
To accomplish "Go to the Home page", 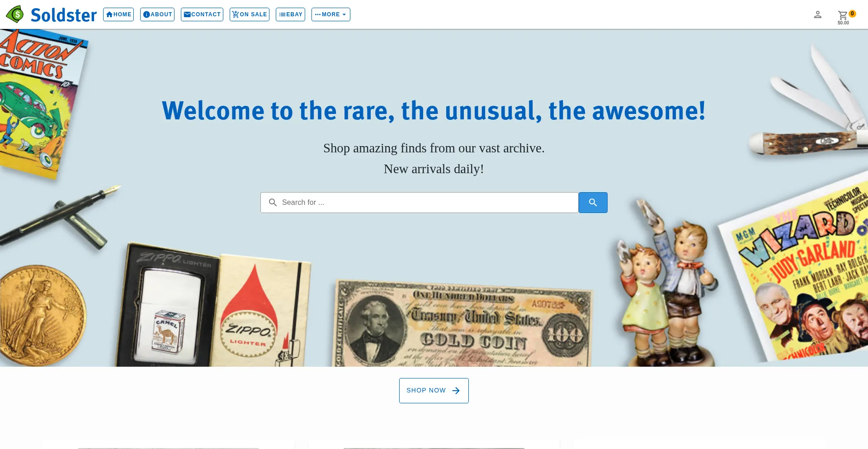I will coord(118,14).
